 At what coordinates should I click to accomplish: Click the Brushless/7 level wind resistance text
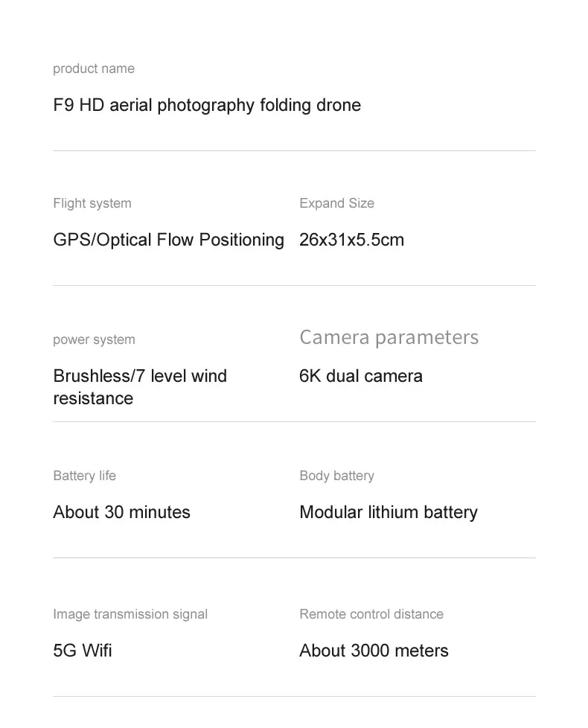(x=140, y=386)
